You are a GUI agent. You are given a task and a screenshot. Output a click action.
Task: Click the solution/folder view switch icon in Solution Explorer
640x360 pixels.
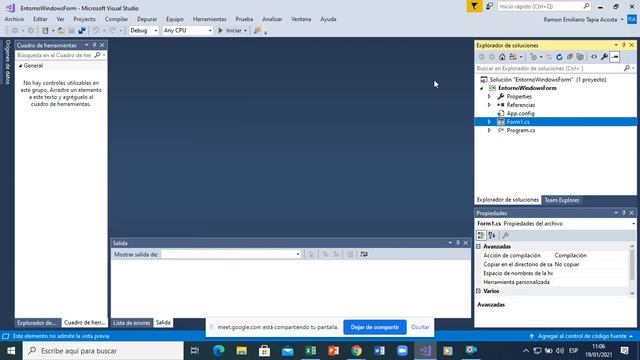click(x=513, y=57)
